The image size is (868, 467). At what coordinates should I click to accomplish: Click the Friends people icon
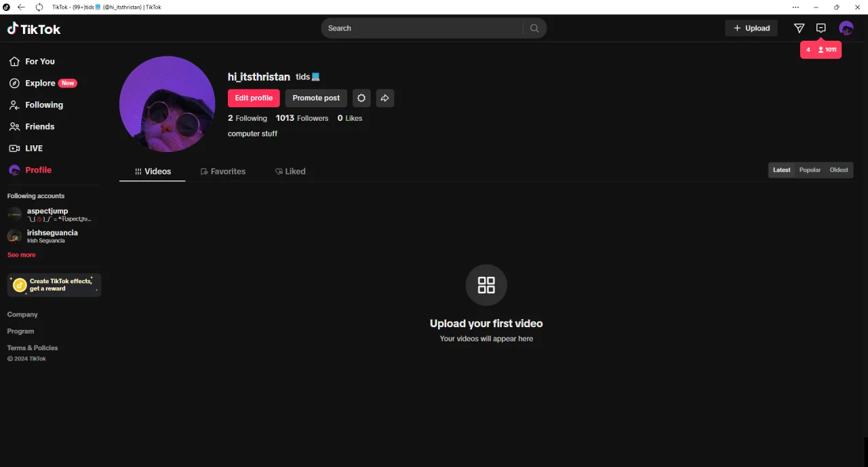pos(14,126)
